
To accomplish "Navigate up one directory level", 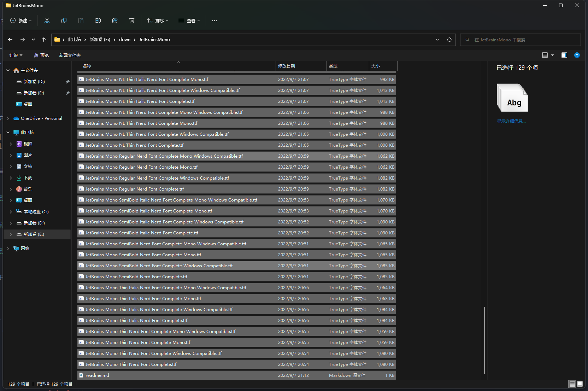I will 43,40.
